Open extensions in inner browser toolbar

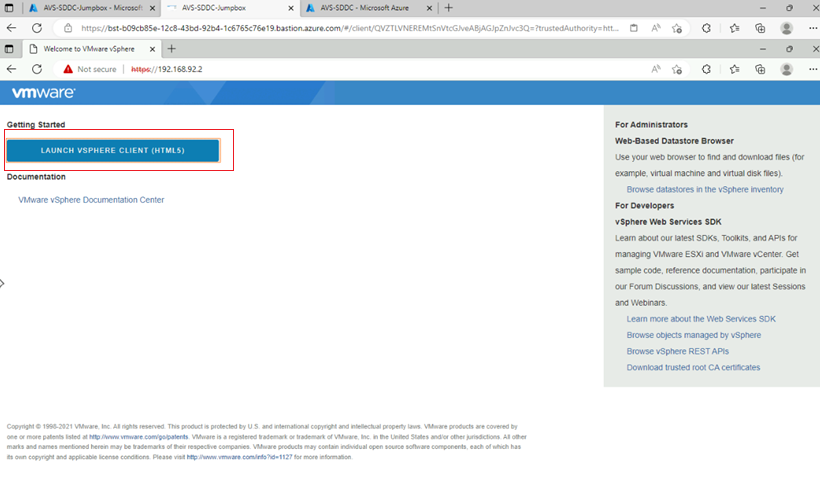click(706, 69)
